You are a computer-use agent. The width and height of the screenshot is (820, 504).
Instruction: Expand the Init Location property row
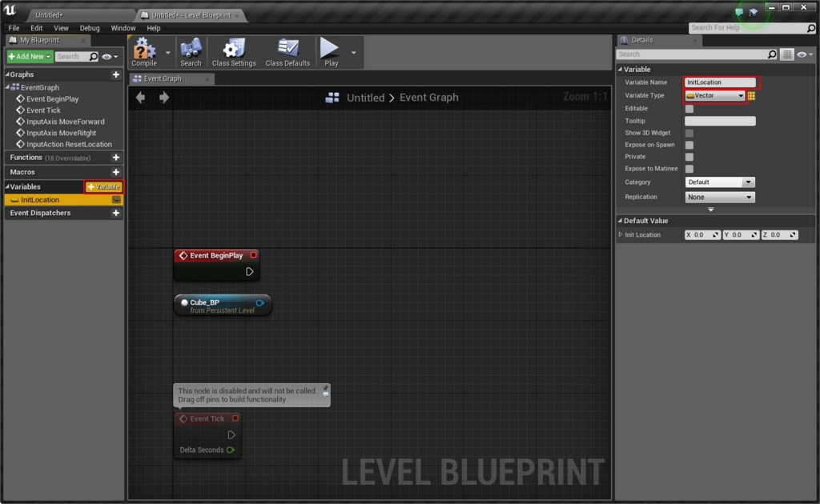pos(621,234)
